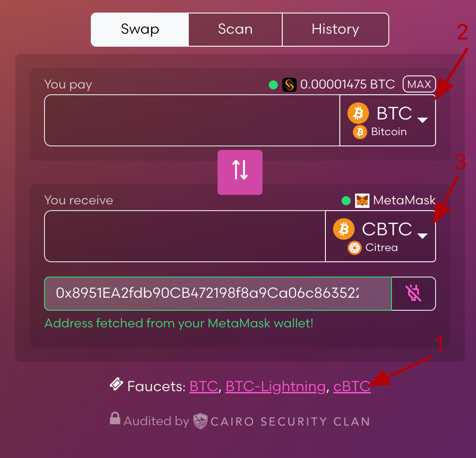476x458 pixels.
Task: Follow the cBTC faucet link
Action: tap(352, 386)
